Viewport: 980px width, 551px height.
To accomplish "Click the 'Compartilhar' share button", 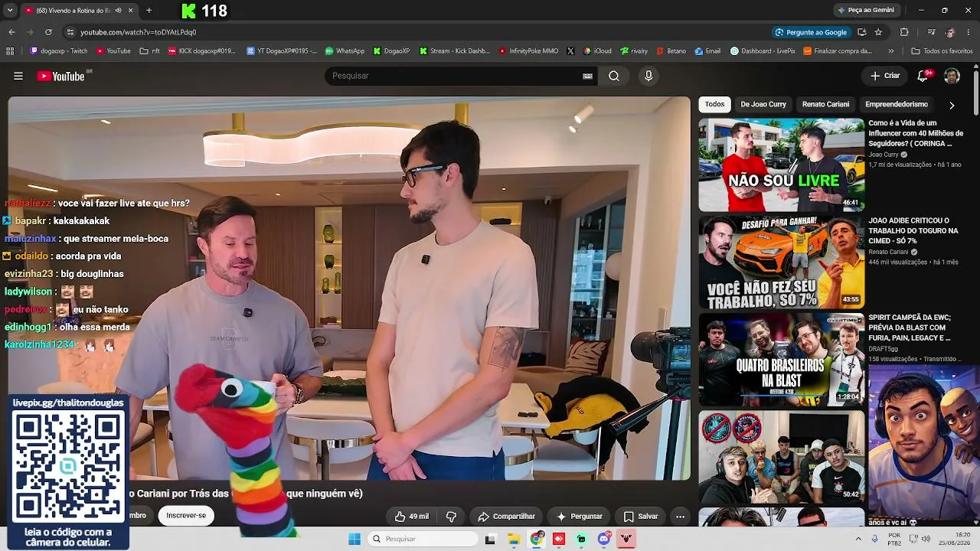I will [x=506, y=517].
